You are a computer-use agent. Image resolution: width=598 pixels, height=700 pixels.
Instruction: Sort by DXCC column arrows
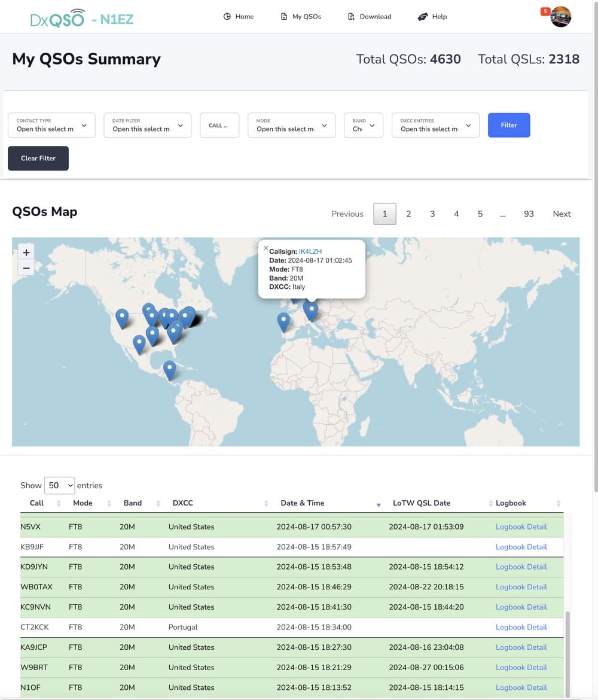click(x=266, y=503)
